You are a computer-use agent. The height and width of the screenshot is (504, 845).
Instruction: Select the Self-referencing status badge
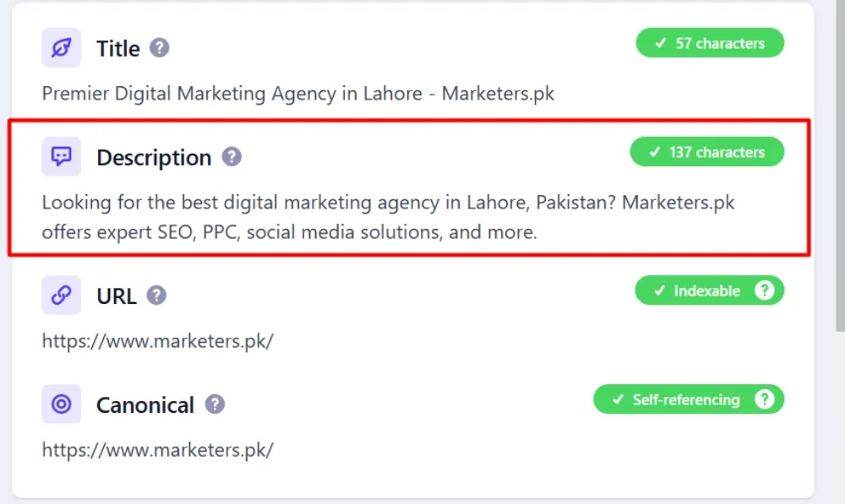coord(689,399)
